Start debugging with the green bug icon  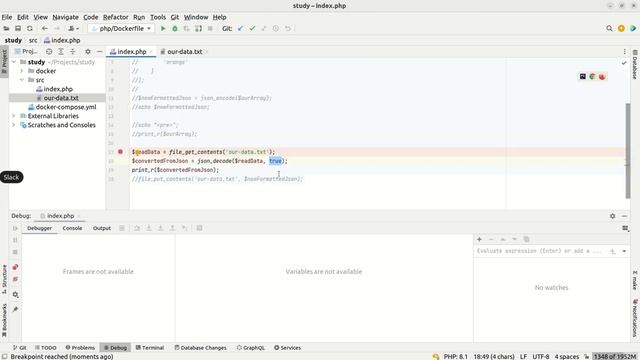pos(175,29)
